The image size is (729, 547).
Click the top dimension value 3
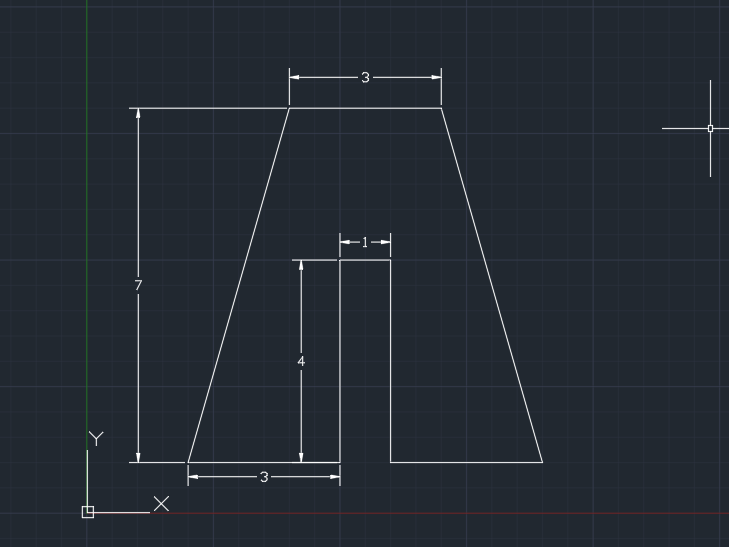(x=365, y=78)
